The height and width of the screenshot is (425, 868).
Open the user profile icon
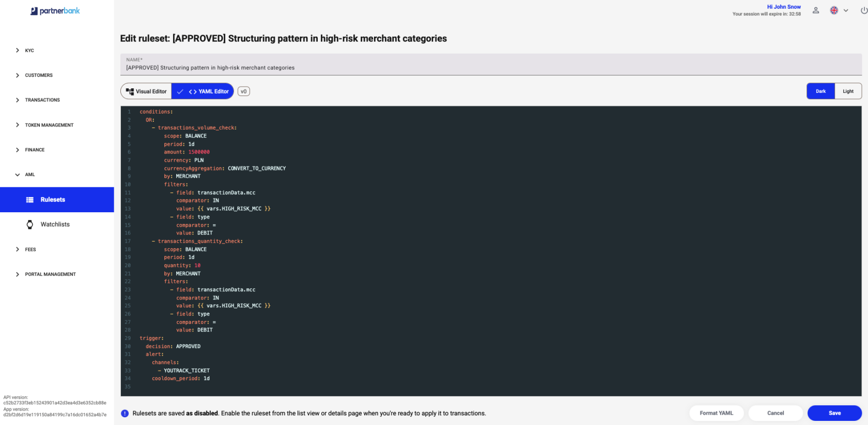pos(816,10)
